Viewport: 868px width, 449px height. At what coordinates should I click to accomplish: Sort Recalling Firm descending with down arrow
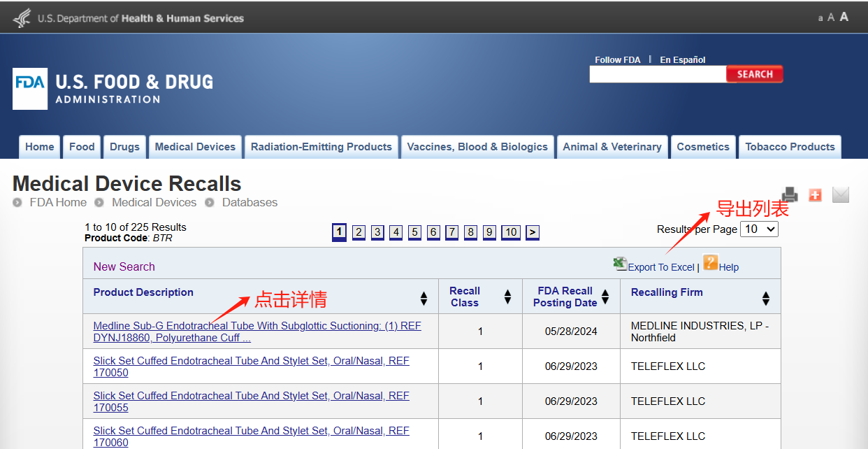(766, 302)
